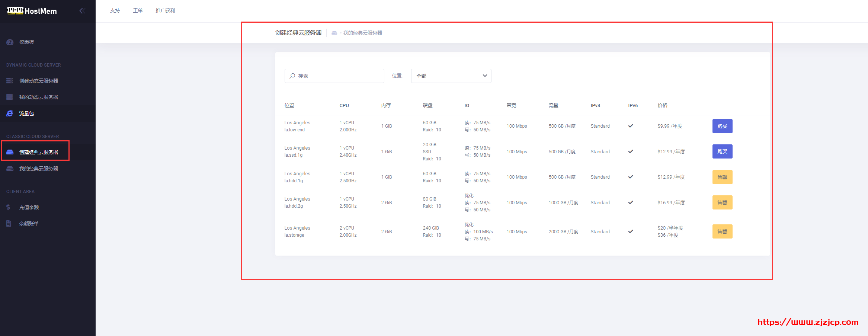The height and width of the screenshot is (336, 868).
Task: Click 售罄 button for la.hdd.1g
Action: [722, 177]
